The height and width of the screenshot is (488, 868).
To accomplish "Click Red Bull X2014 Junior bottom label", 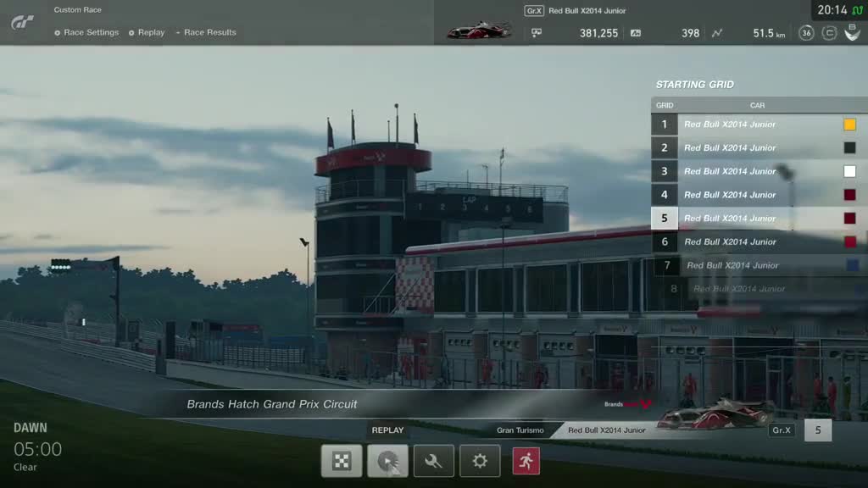I will 607,430.
